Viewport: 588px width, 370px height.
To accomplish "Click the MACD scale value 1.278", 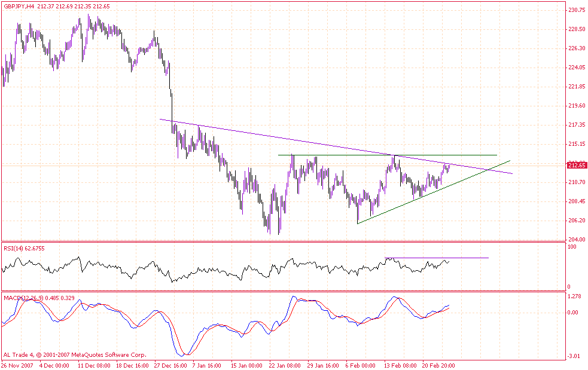I will pos(575,296).
